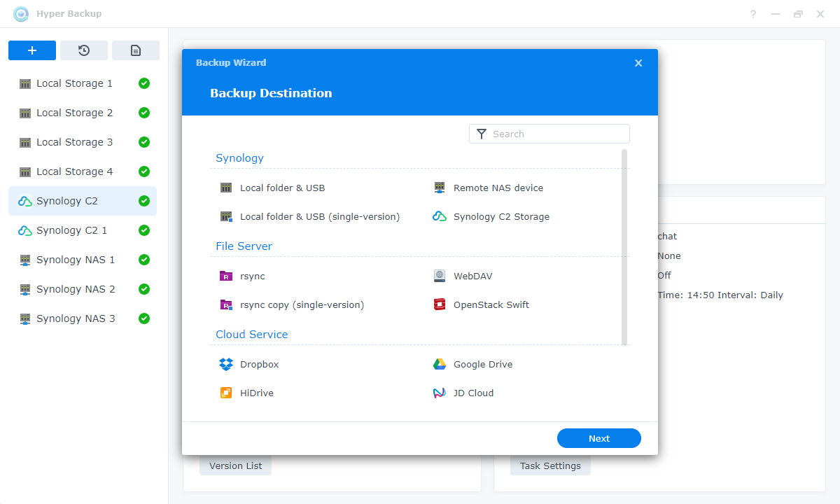Viewport: 840px width, 504px height.
Task: Pick OpenStack Swift destination
Action: [490, 304]
